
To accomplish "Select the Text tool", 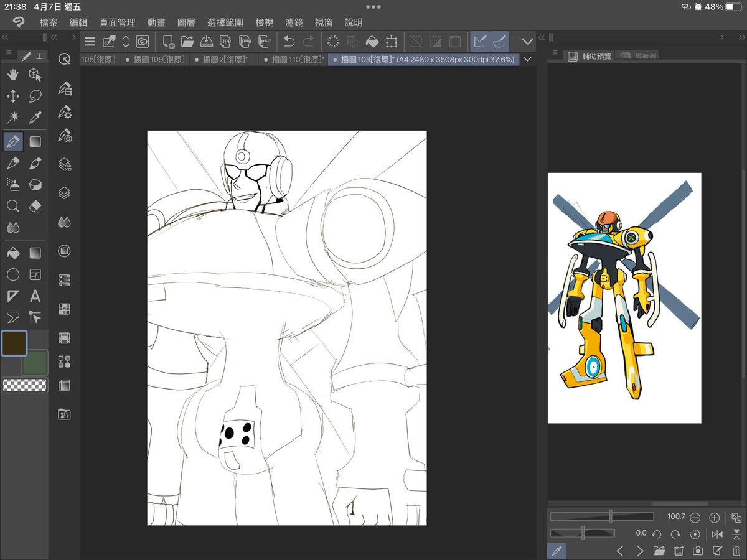I will (35, 296).
